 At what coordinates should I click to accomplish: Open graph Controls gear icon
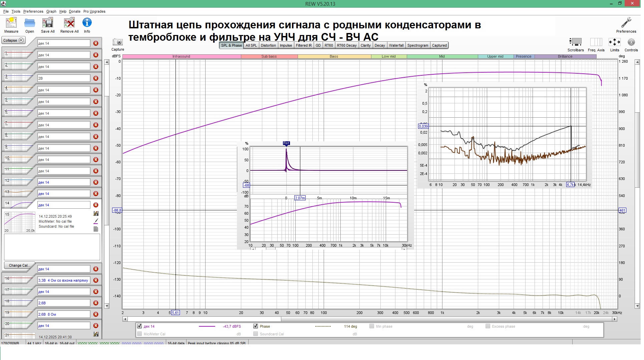[631, 42]
